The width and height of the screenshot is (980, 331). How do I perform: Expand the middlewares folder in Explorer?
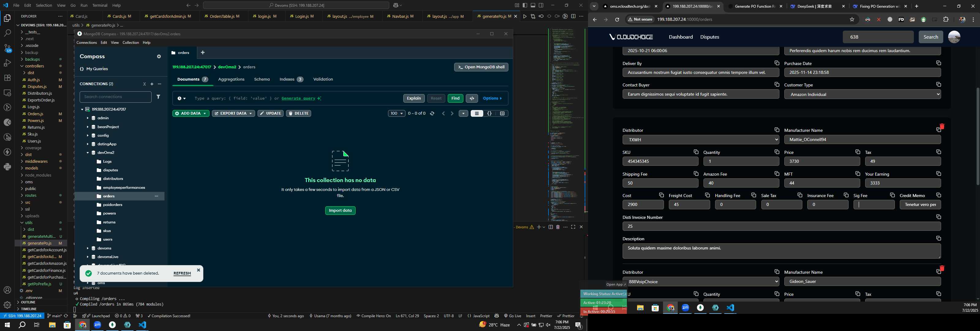coord(36,162)
